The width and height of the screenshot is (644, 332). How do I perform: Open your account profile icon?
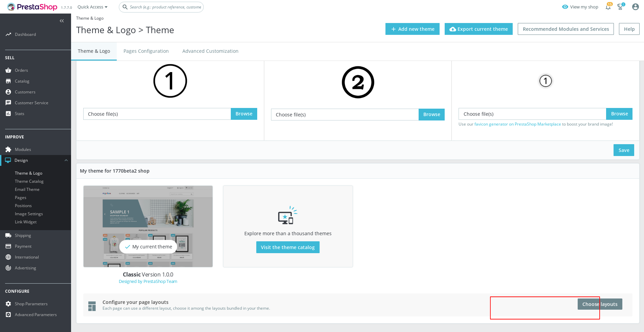click(635, 6)
